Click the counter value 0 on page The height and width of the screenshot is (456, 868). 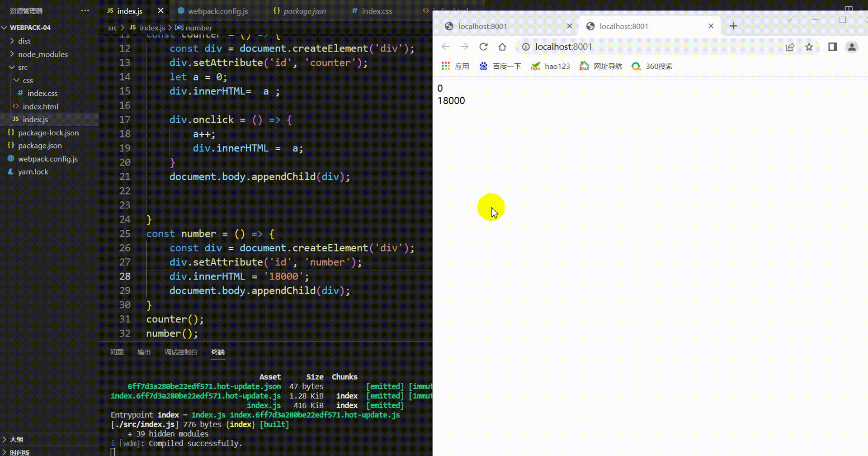click(x=440, y=88)
